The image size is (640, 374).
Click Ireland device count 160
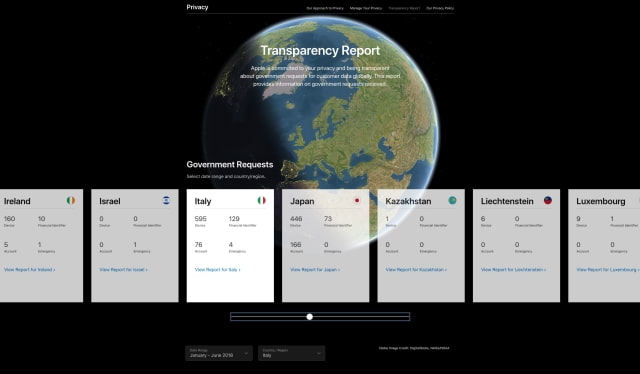coord(9,219)
